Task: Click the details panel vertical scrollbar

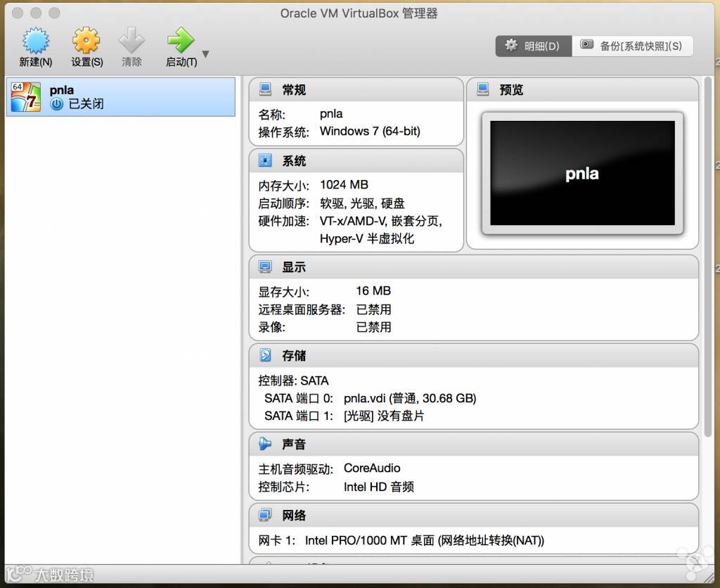Action: pyautogui.click(x=708, y=257)
